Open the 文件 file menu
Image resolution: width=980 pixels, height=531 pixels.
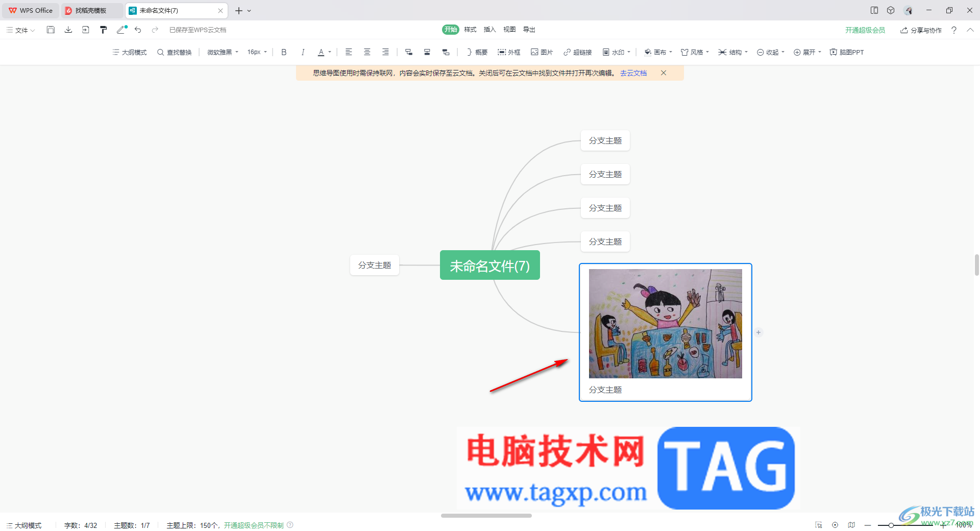tap(21, 30)
